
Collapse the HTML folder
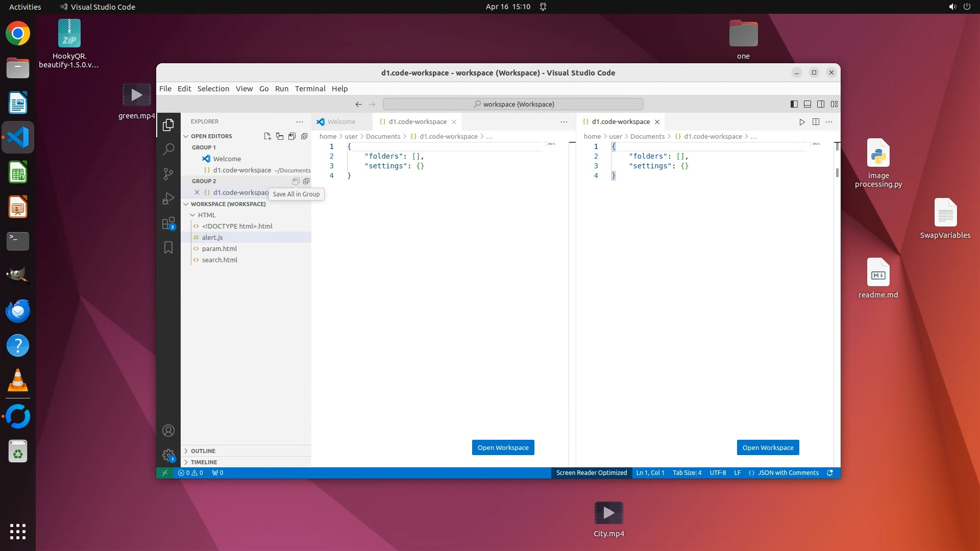click(x=206, y=215)
